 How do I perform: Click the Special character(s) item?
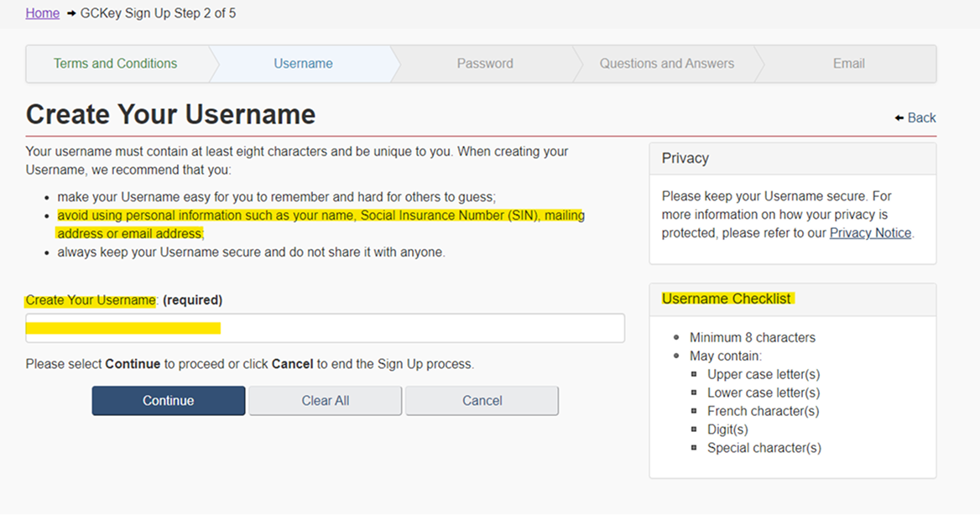tap(764, 448)
